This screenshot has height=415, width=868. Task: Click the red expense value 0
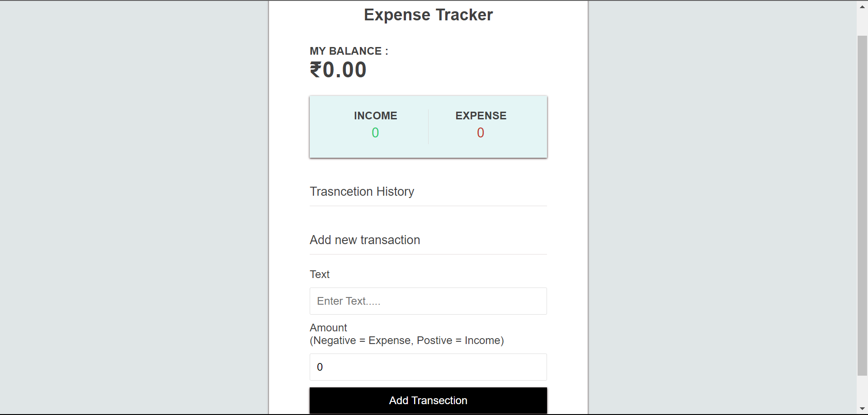coord(481,132)
